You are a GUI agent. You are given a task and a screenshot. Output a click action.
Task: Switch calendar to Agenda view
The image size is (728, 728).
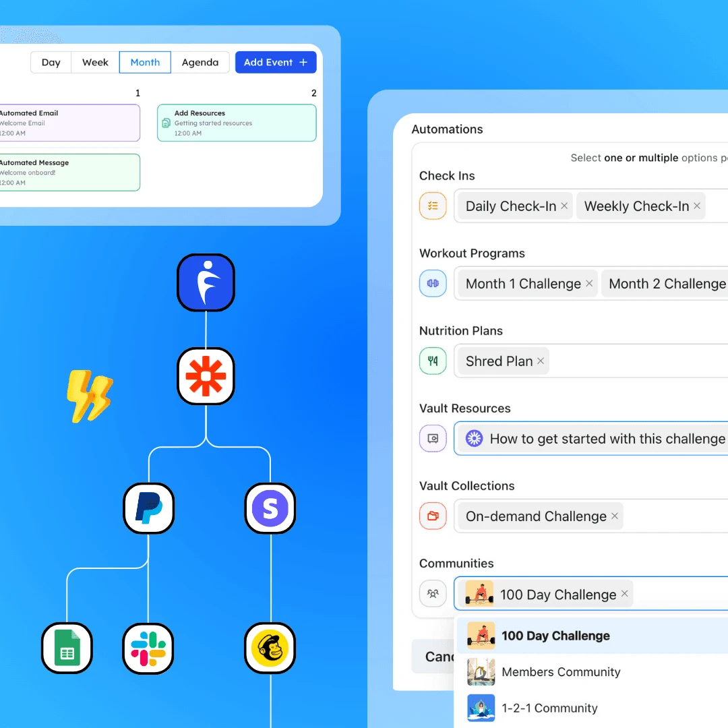point(200,62)
